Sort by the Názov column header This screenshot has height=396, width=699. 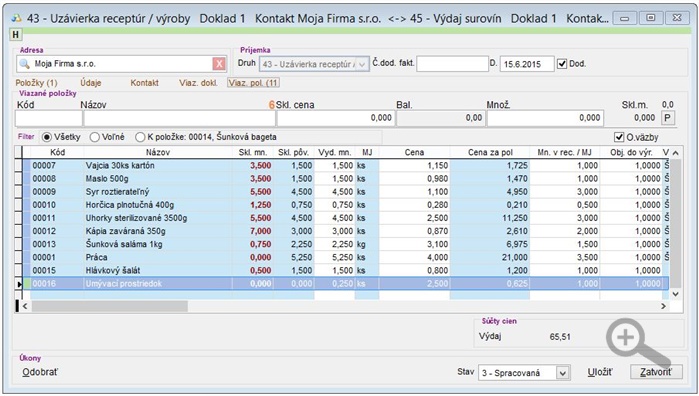coord(158,153)
